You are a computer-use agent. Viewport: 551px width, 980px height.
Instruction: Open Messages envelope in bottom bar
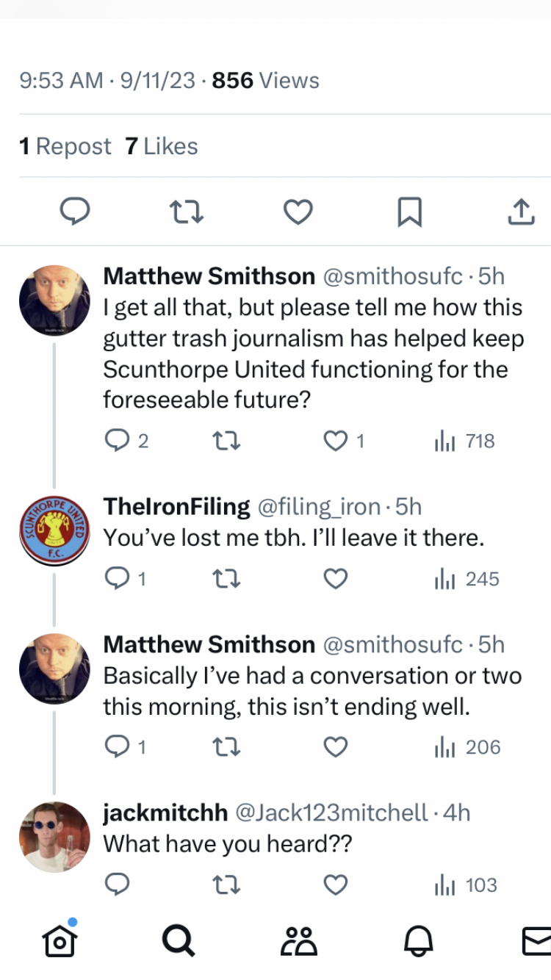[x=536, y=940]
